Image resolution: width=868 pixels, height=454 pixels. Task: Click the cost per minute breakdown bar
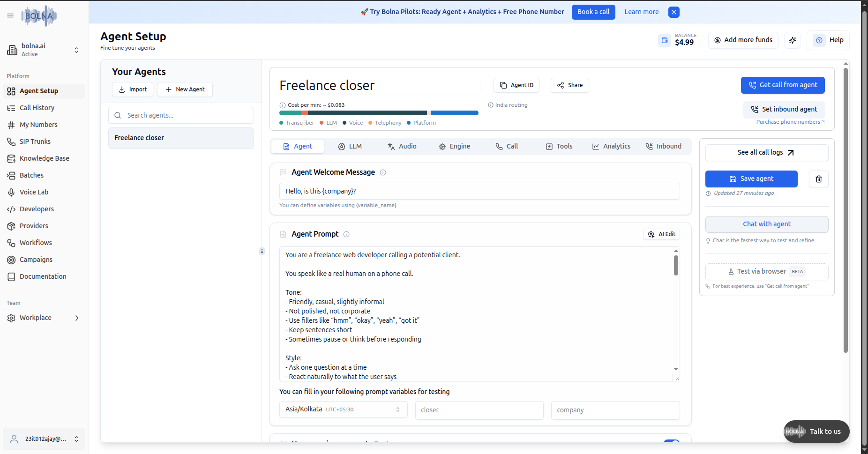point(378,113)
